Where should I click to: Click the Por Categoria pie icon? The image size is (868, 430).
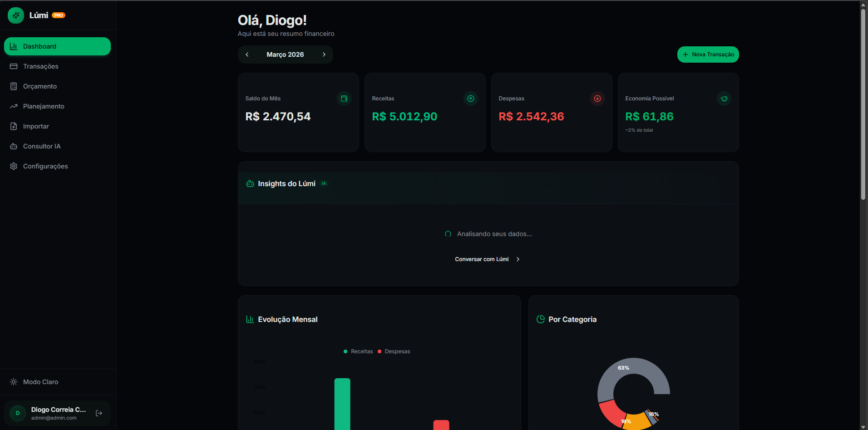tap(541, 319)
